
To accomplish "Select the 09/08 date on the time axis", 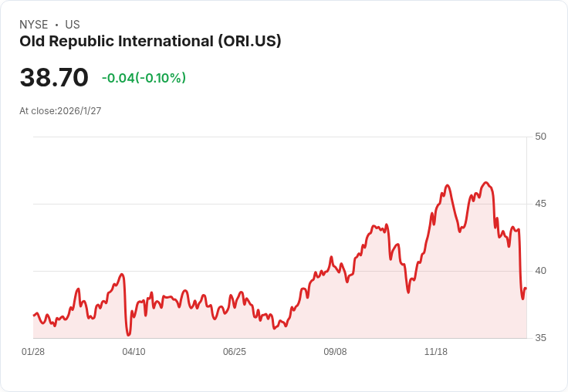I will (x=335, y=352).
